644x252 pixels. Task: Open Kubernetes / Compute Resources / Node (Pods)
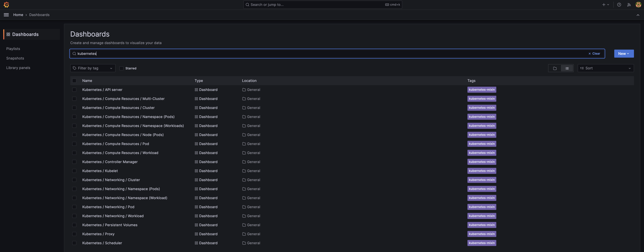point(123,135)
